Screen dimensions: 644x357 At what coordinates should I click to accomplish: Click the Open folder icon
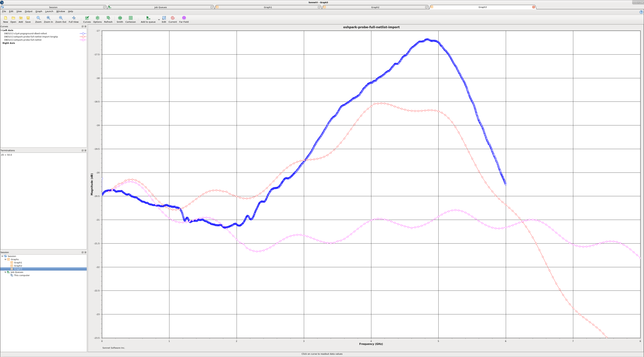[13, 18]
